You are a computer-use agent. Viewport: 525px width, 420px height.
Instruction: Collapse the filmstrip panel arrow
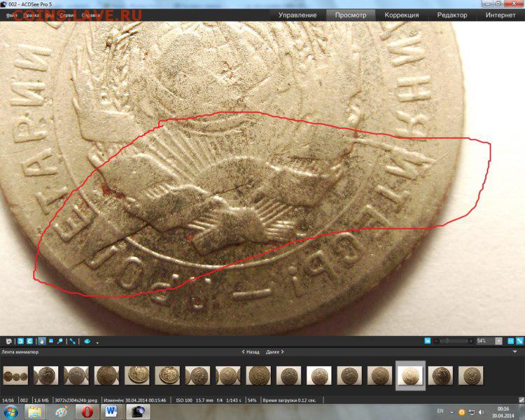515,351
